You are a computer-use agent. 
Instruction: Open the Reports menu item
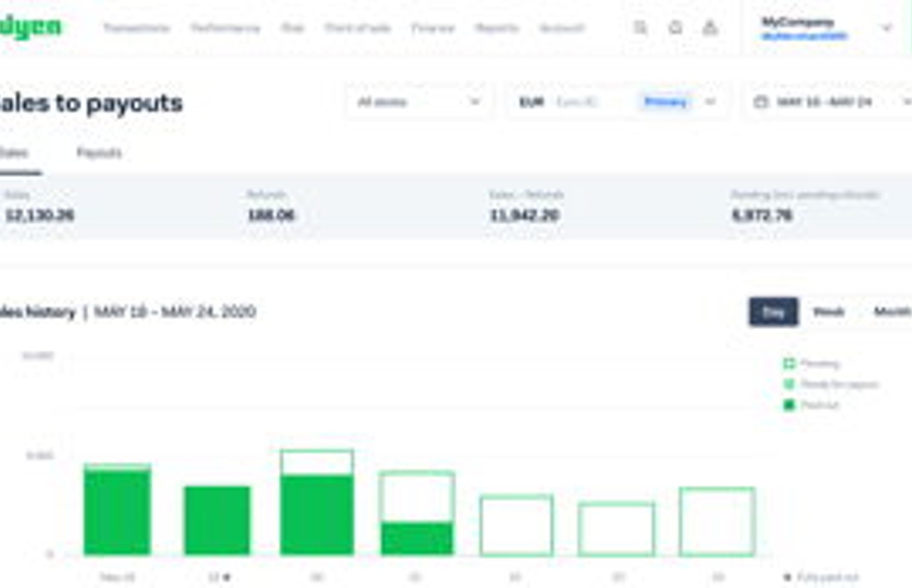(497, 28)
